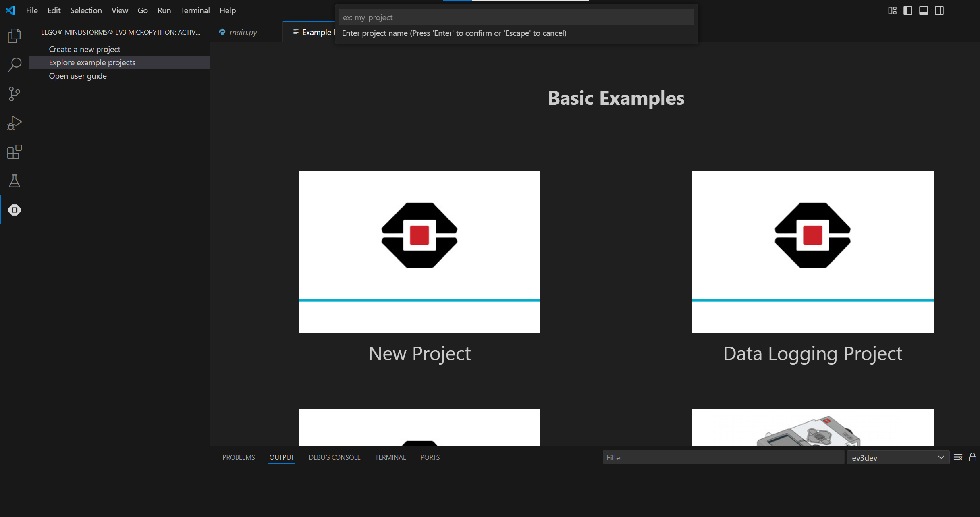Screen dimensions: 980x517
Task: Open the Search view icon
Action: point(14,64)
